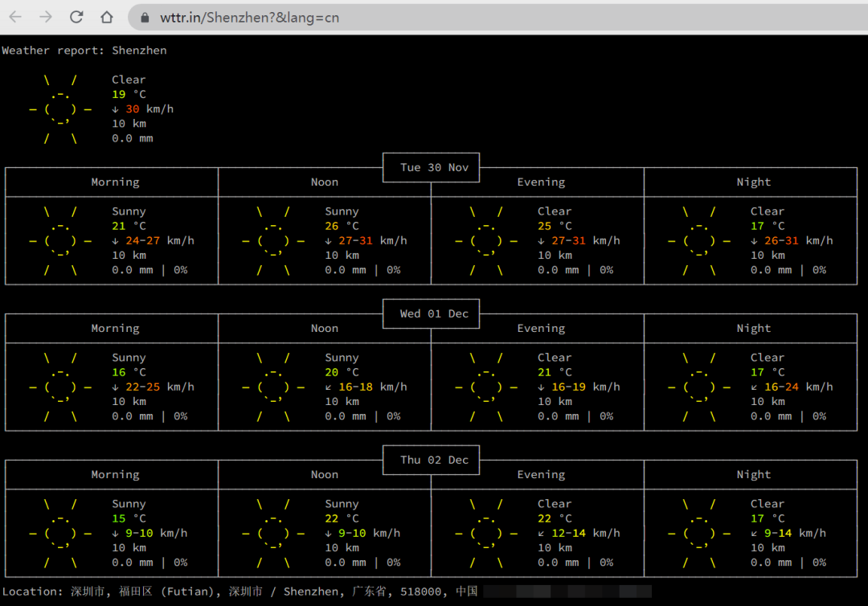Screen dimensions: 868x606
Task: Click Tue night wind 26-31 km/h
Action: coord(792,241)
